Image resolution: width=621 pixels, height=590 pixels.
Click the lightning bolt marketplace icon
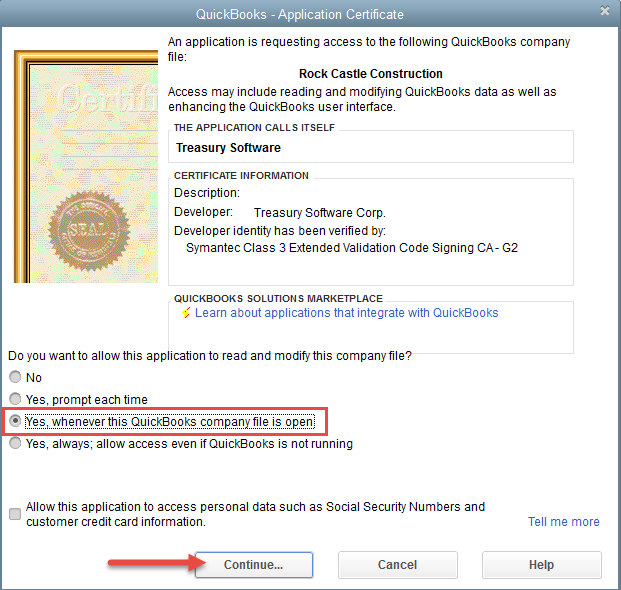click(186, 313)
